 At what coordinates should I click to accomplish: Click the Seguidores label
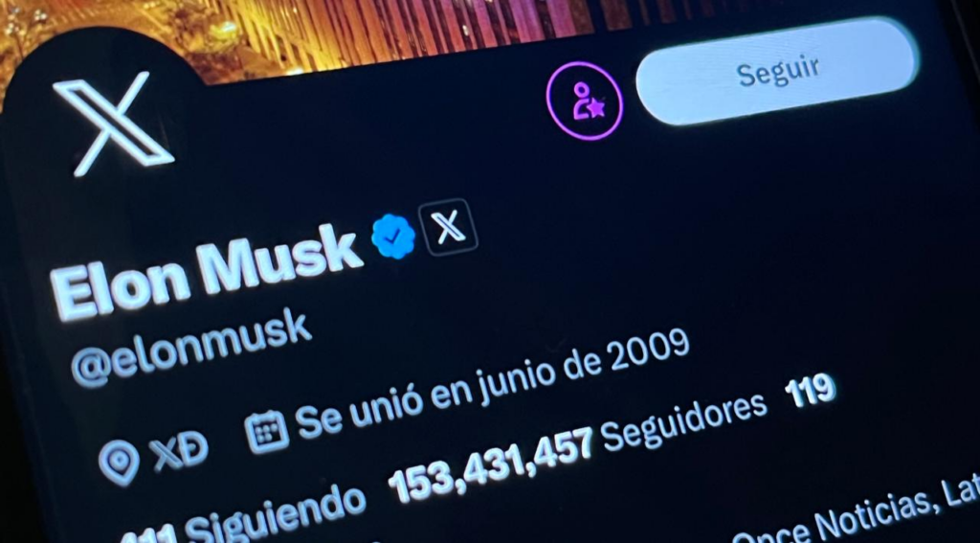(x=684, y=422)
